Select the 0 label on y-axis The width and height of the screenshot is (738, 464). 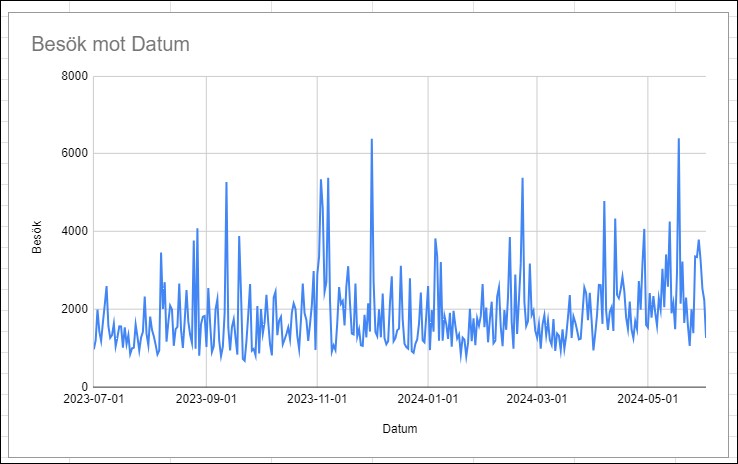coord(85,387)
